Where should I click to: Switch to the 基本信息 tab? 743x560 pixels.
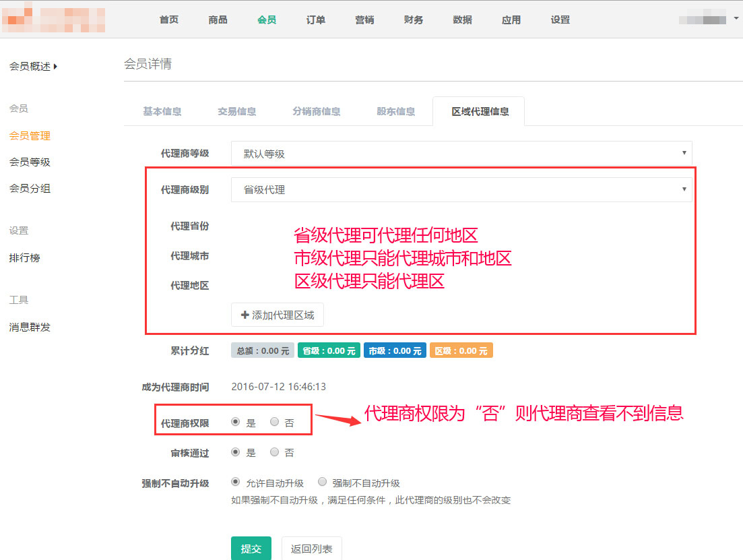162,111
